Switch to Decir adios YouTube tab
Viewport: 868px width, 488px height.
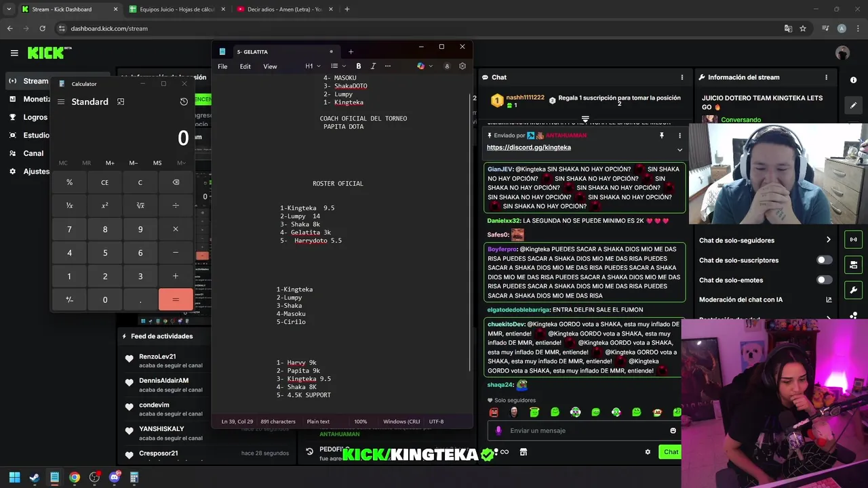click(x=283, y=9)
